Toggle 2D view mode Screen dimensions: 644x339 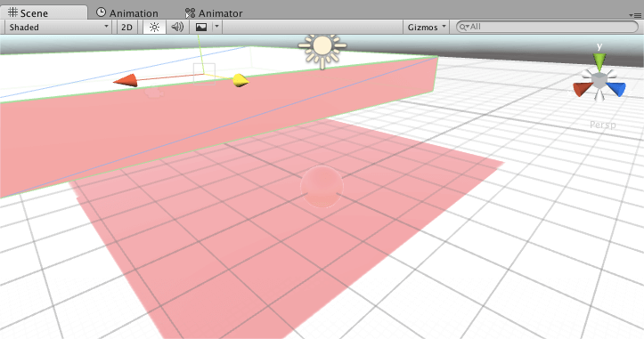point(126,27)
